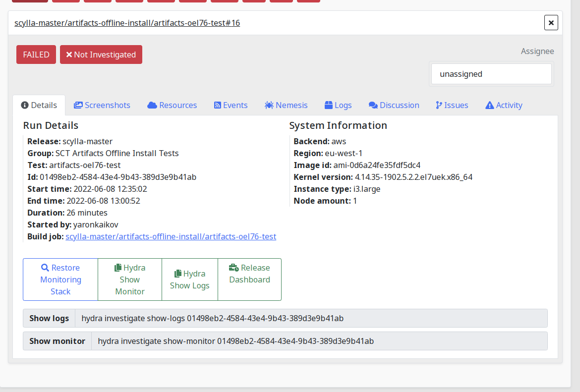The height and width of the screenshot is (392, 580).
Task: Click the Group SCT Artifacts Offline Install Tests
Action: (103, 153)
